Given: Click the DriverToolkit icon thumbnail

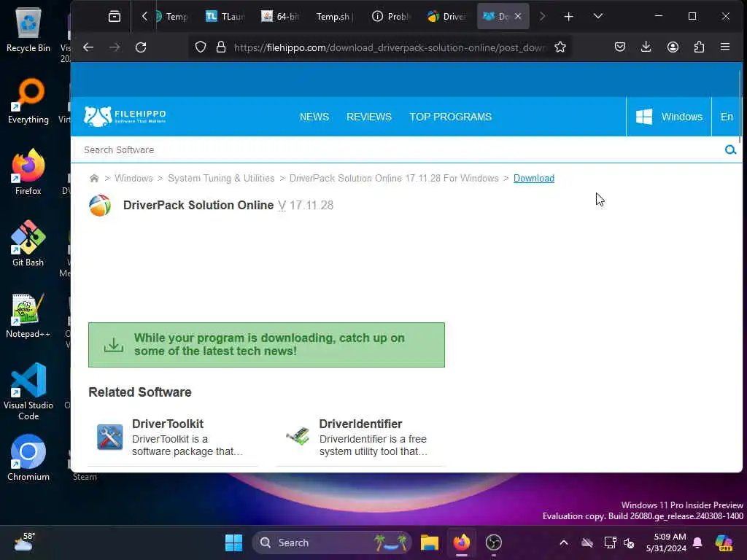Looking at the screenshot, I should pyautogui.click(x=110, y=437).
